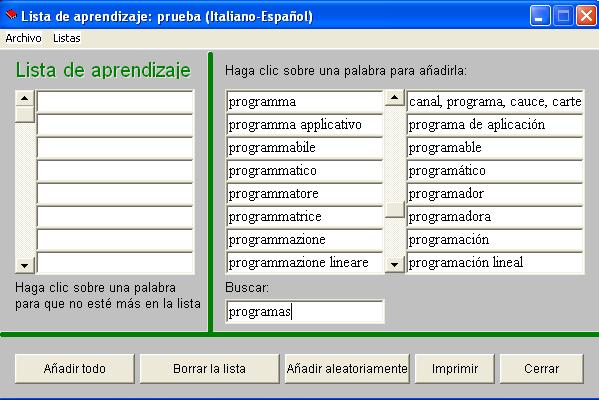Click the Buscar field containing programas

click(305, 312)
